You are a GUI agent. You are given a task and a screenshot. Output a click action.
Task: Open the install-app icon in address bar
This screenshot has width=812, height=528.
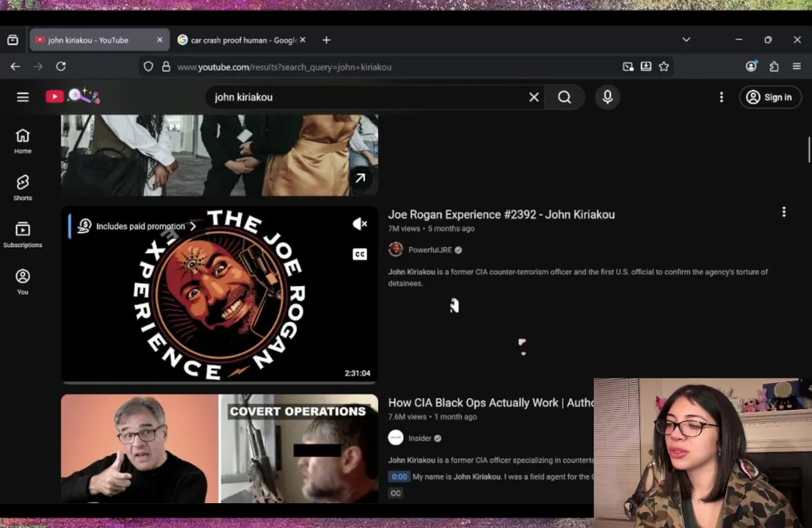pos(646,66)
